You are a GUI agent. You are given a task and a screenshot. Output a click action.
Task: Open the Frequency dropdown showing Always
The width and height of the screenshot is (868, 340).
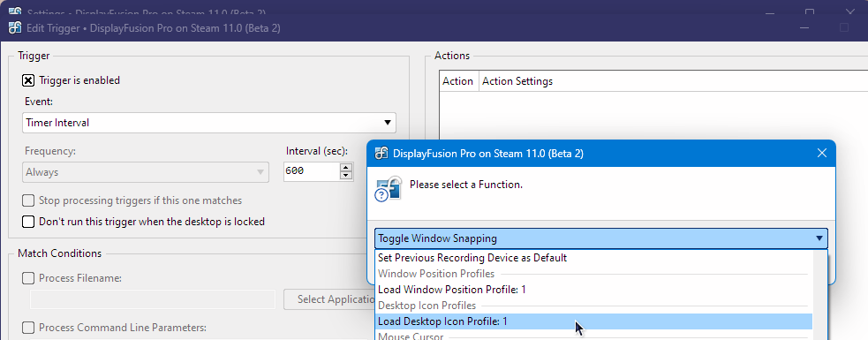(146, 172)
